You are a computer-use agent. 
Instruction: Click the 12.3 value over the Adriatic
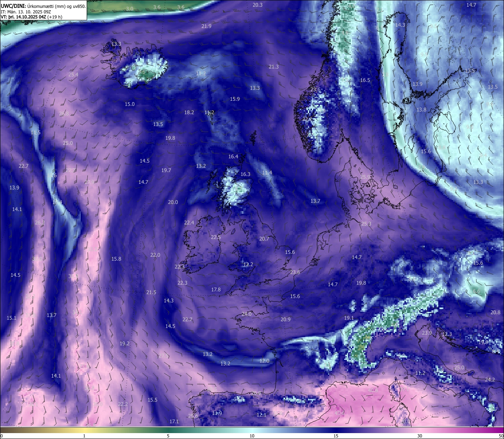[447, 334]
